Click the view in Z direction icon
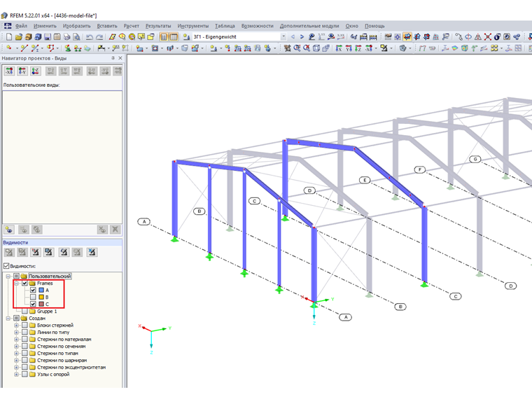This screenshot has width=532, height=399. pos(358,48)
